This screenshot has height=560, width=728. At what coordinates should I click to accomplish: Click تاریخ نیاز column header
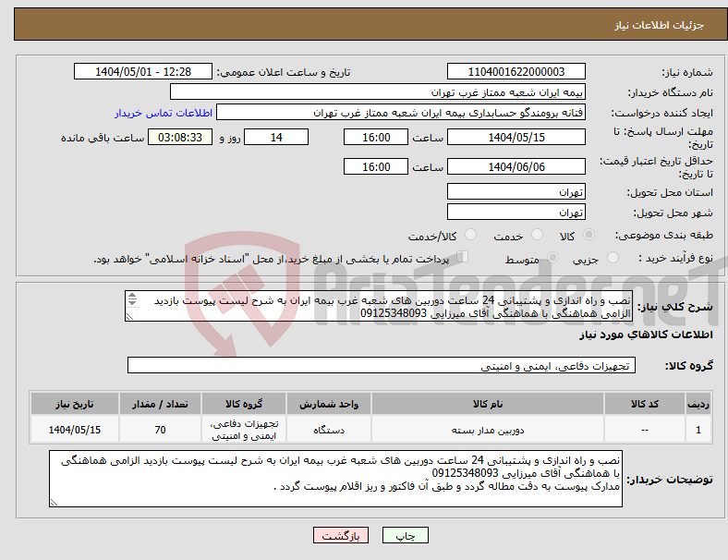point(74,404)
